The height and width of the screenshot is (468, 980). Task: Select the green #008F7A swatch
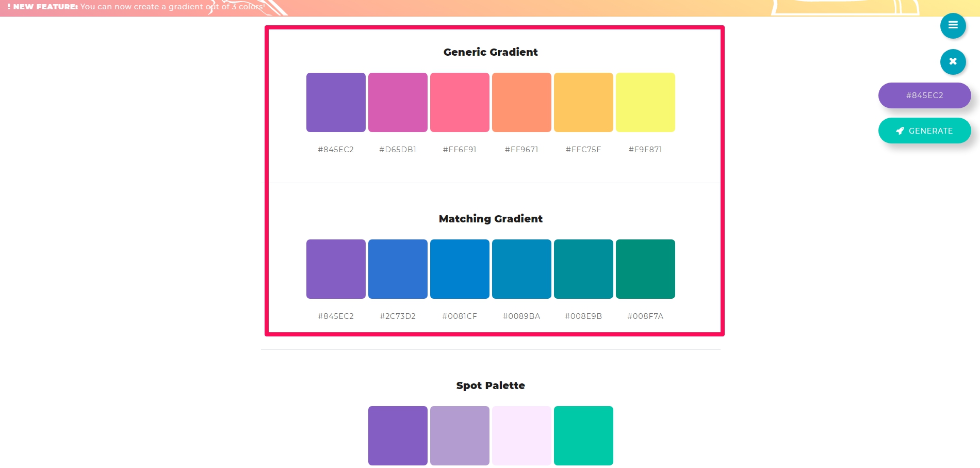click(645, 269)
